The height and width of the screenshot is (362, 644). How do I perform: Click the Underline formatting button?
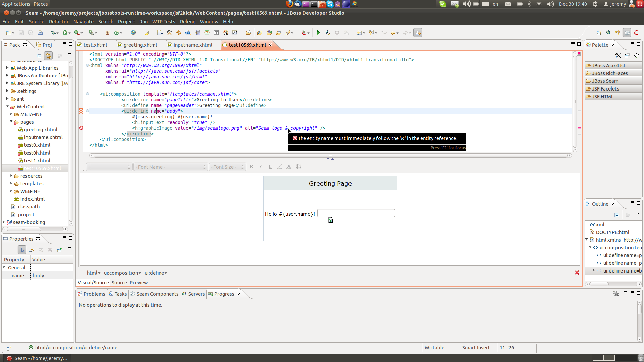pyautogui.click(x=270, y=167)
